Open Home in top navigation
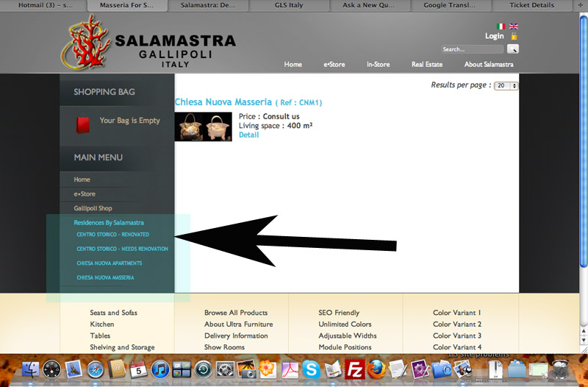 293,64
